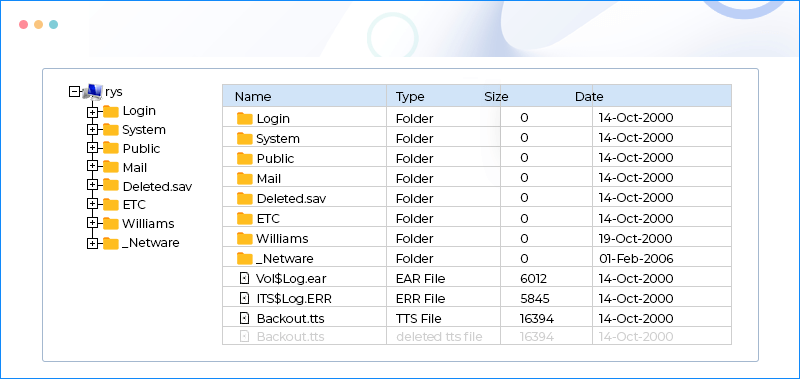The width and height of the screenshot is (800, 379).
Task: Select Deleted.sav label in the tree
Action: tap(157, 186)
